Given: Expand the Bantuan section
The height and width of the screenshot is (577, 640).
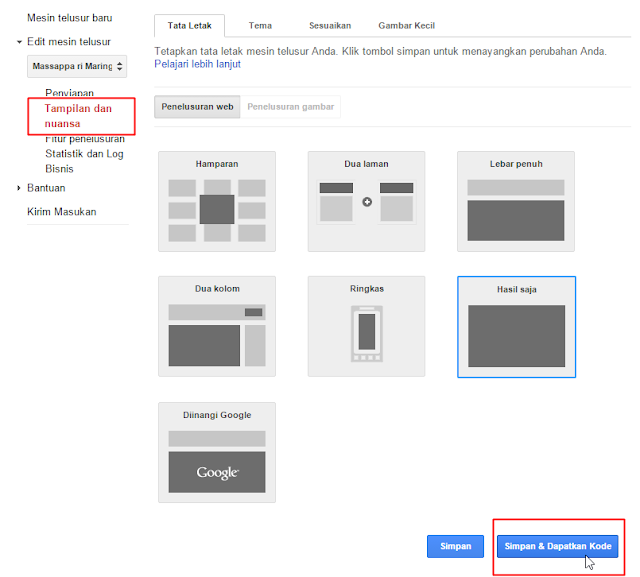Looking at the screenshot, I should [19, 188].
